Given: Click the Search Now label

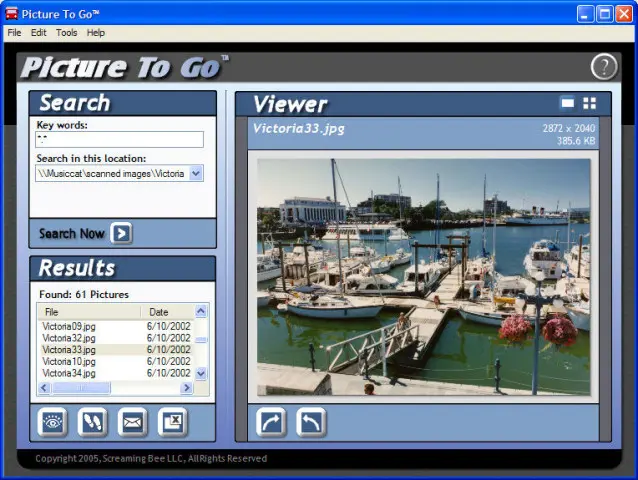Looking at the screenshot, I should [71, 234].
